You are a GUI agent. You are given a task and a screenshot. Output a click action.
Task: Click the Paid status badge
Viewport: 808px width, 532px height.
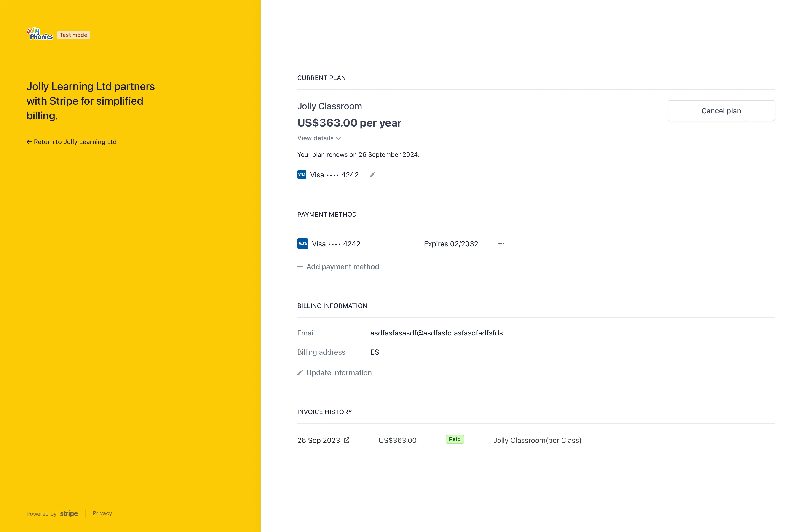click(x=455, y=439)
